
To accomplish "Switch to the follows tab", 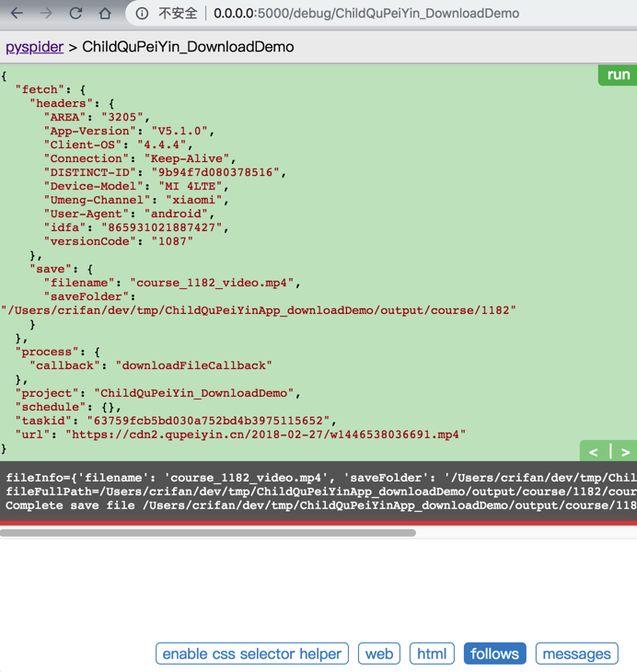I will coord(494,654).
